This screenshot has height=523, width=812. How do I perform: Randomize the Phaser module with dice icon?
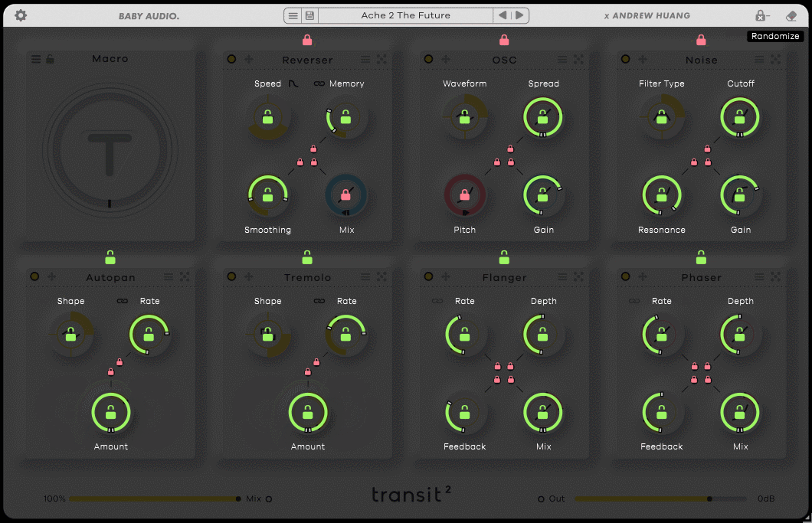click(776, 277)
